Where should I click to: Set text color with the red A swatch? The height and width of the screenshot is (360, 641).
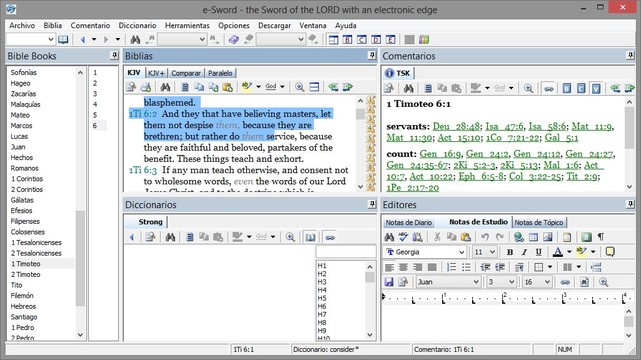[558, 252]
